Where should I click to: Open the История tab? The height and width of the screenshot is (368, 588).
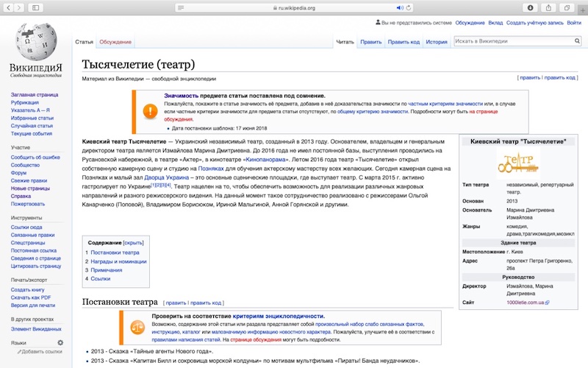[437, 42]
